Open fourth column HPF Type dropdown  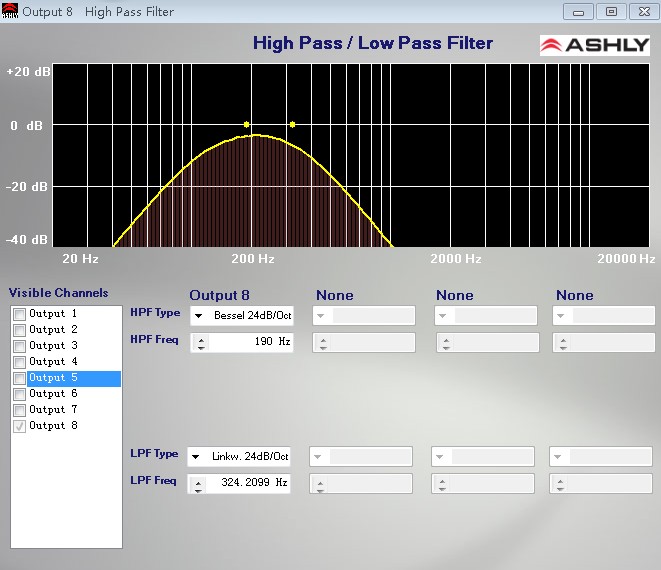pos(604,315)
